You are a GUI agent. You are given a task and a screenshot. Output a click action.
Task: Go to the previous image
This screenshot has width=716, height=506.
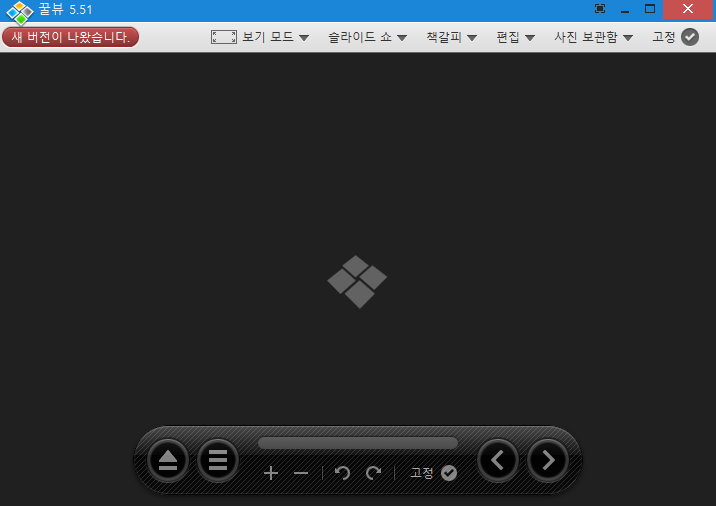498,460
